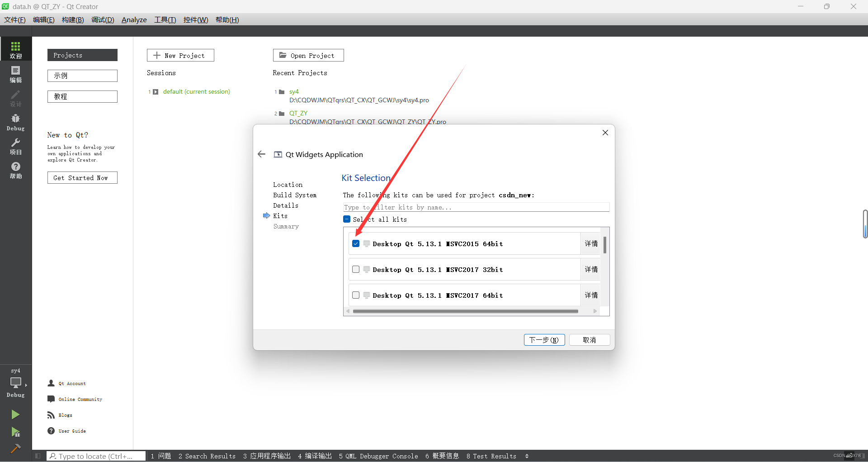Open output pane selector arrows in status bar
Screen dimensions: 868x462
(x=527, y=456)
